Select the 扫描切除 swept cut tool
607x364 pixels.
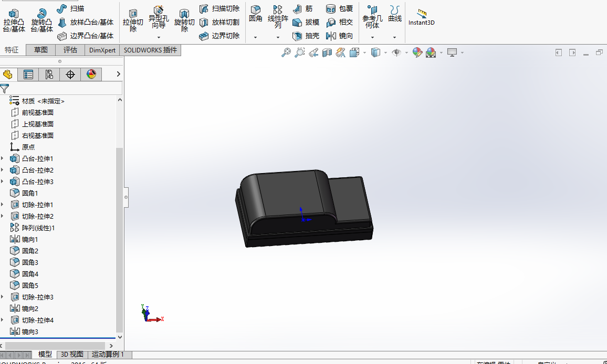coord(219,8)
